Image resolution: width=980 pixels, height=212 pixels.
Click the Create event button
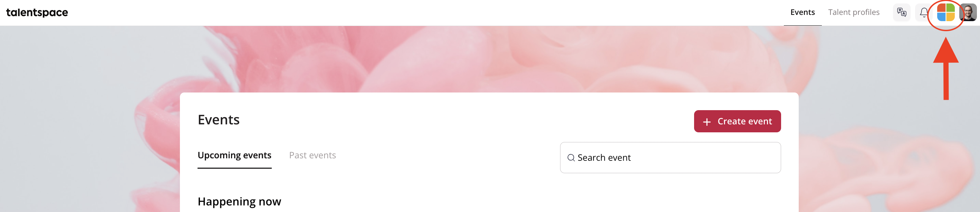point(737,121)
